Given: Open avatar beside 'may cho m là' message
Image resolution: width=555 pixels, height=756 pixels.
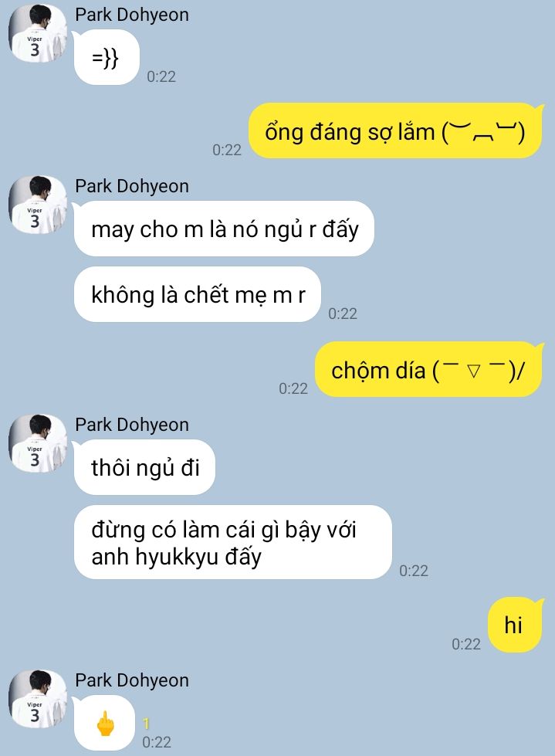Looking at the screenshot, I should (x=38, y=205).
